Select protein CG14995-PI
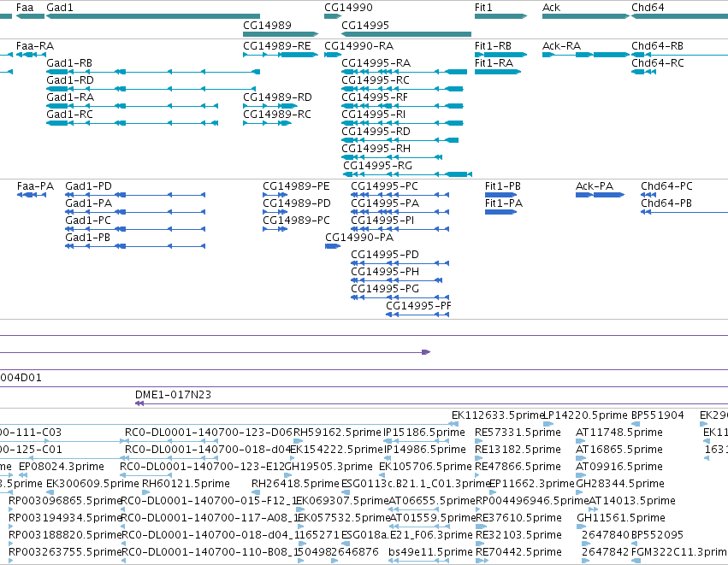 pyautogui.click(x=400, y=229)
